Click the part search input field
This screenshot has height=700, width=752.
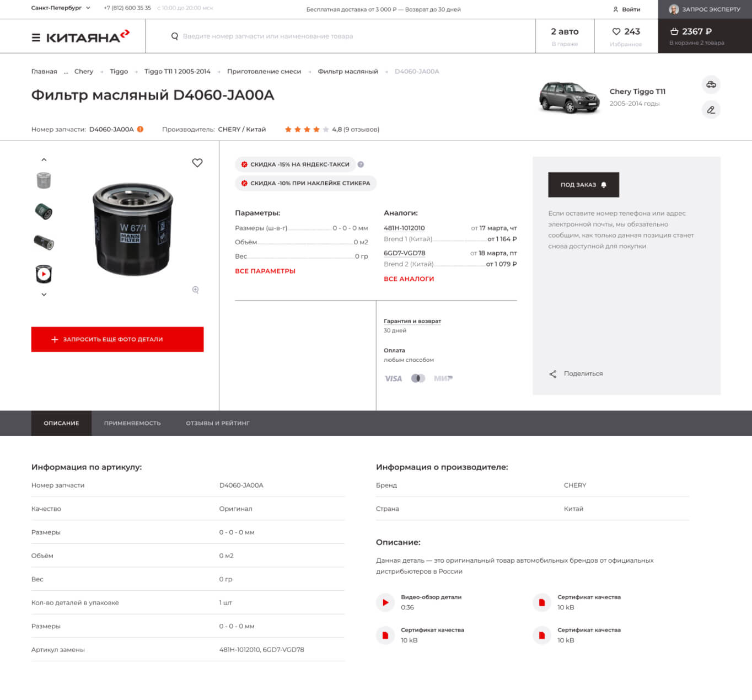[x=340, y=36]
